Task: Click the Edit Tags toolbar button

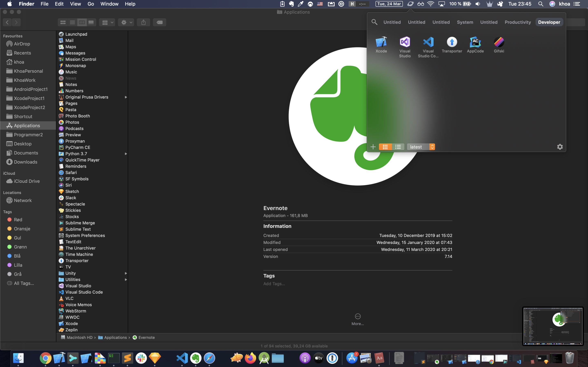Action: [x=159, y=22]
